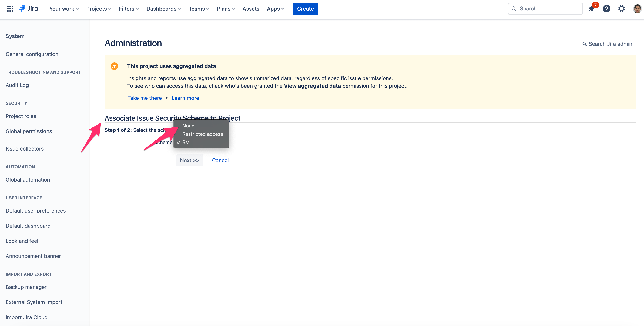Choose Restricted access scheme option
Viewport: 644px width, 326px height.
pos(202,134)
